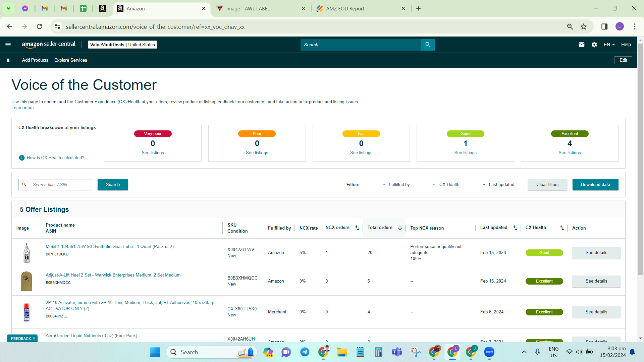Open a new browser tab
644x362 pixels.
(418, 8)
